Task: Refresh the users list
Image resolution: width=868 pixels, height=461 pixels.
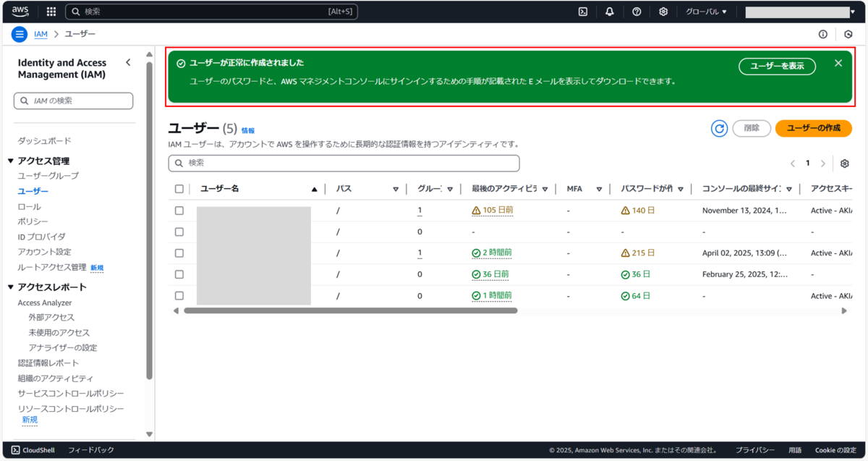Action: tap(719, 128)
